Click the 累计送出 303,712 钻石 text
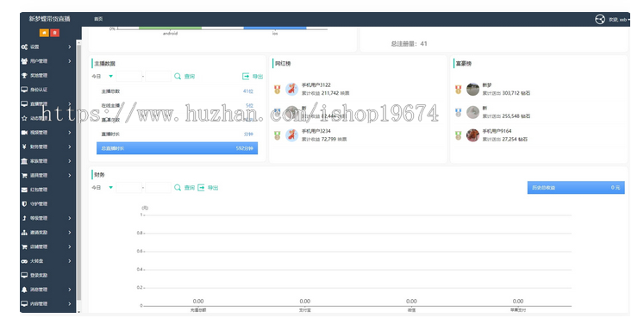The image size is (644, 318). (x=506, y=93)
